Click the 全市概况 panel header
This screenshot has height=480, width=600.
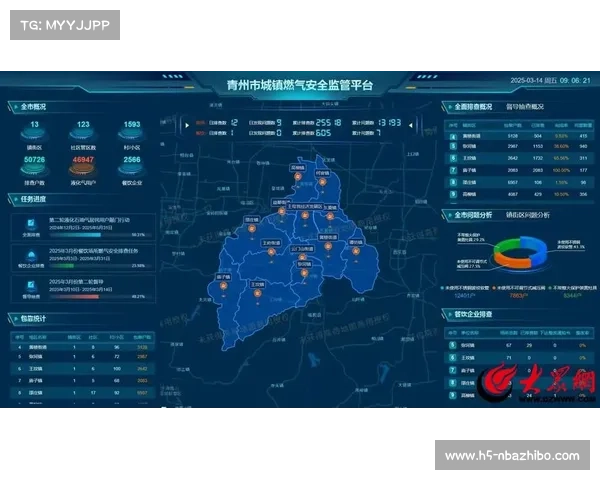coord(33,107)
